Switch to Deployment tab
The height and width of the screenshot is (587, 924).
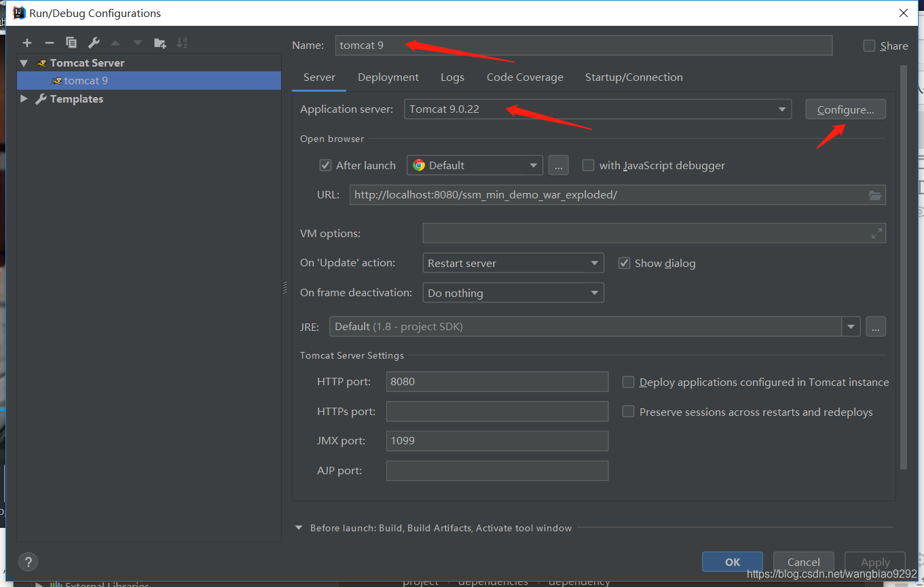[388, 77]
